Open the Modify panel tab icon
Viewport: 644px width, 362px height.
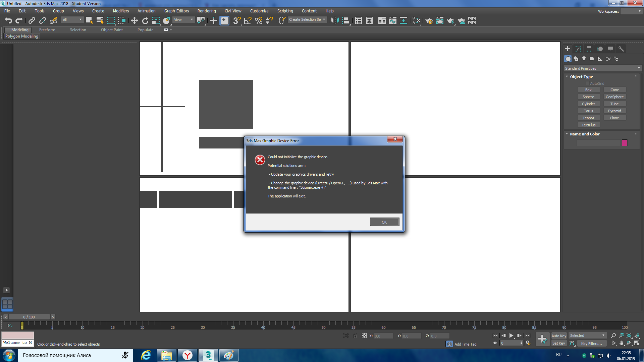click(578, 49)
